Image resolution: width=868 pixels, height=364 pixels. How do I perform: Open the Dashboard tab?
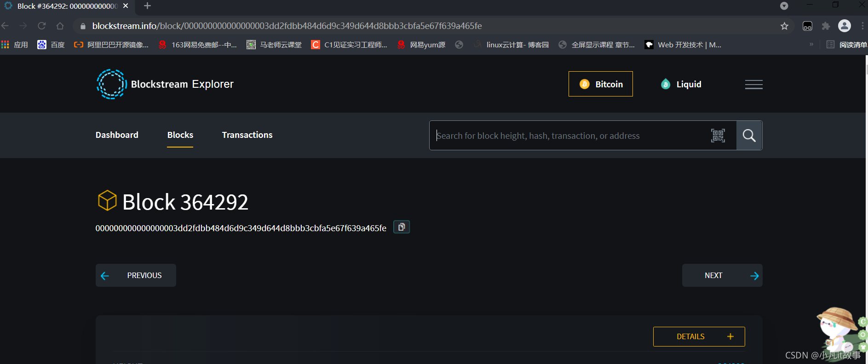tap(117, 135)
